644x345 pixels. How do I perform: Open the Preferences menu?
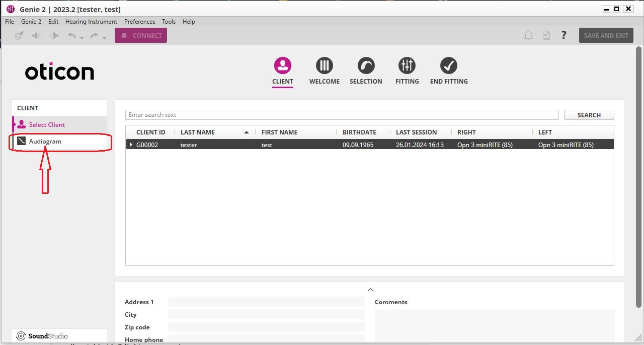coord(139,22)
